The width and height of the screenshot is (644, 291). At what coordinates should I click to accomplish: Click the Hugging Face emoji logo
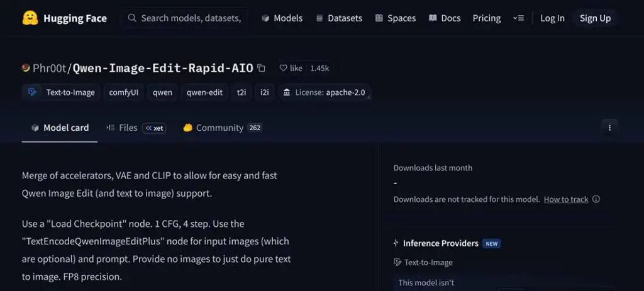tap(30, 18)
